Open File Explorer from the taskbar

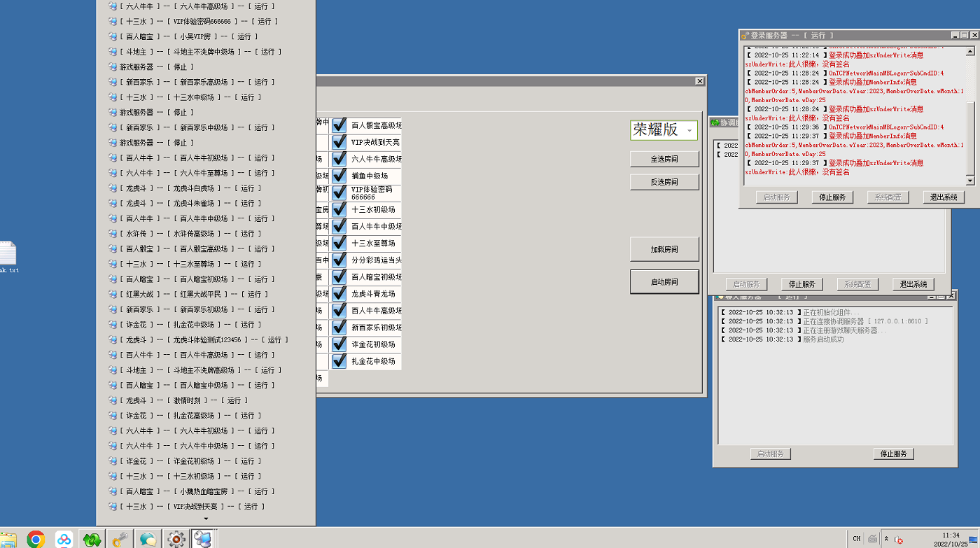(x=8, y=539)
